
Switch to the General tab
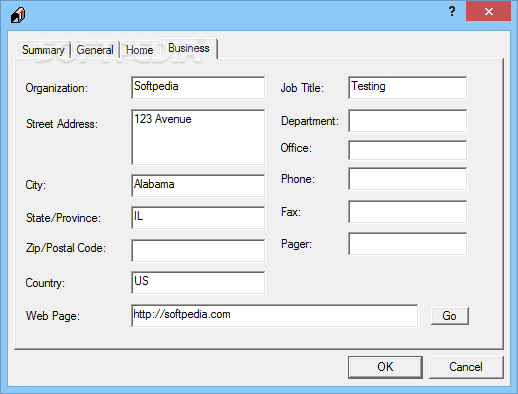(95, 50)
